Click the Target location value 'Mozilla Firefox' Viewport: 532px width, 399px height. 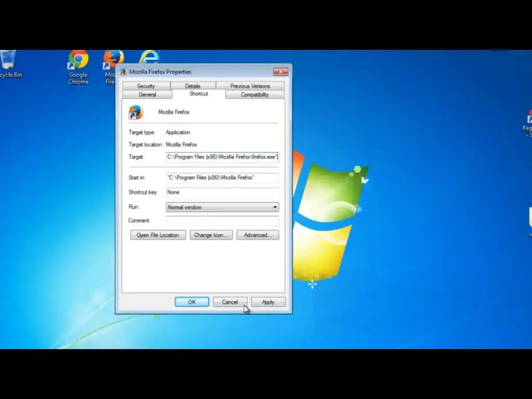coord(181,144)
